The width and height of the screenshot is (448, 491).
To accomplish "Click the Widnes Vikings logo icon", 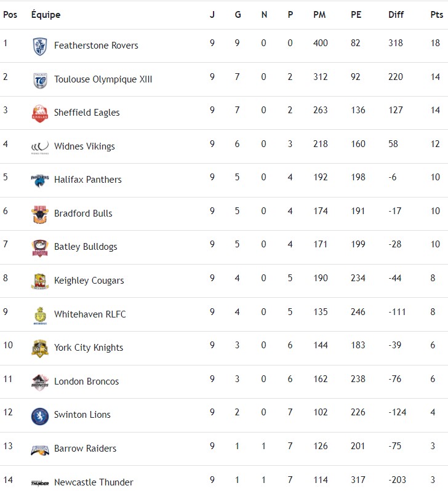I will [40, 147].
